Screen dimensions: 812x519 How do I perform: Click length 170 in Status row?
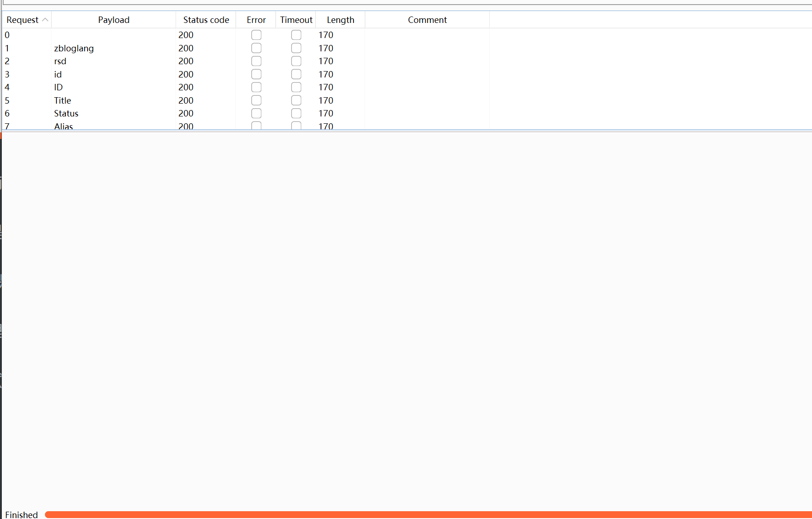pos(326,113)
